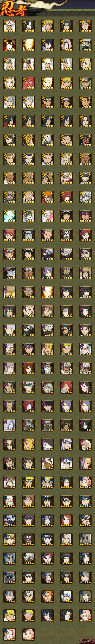Image resolution: width=95 pixels, height=644 pixels.
Task: Pick the glowing cyan chakra S-rank figure
Action: click(9, 216)
